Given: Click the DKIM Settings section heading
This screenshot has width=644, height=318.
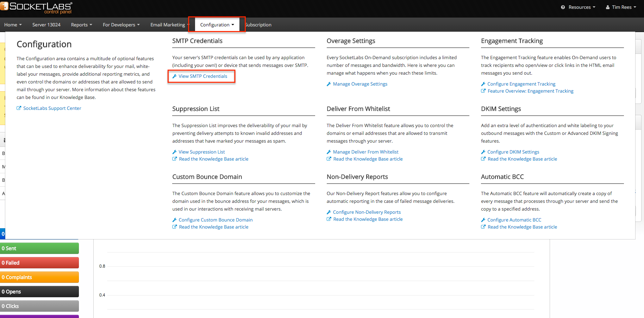Looking at the screenshot, I should (x=501, y=109).
